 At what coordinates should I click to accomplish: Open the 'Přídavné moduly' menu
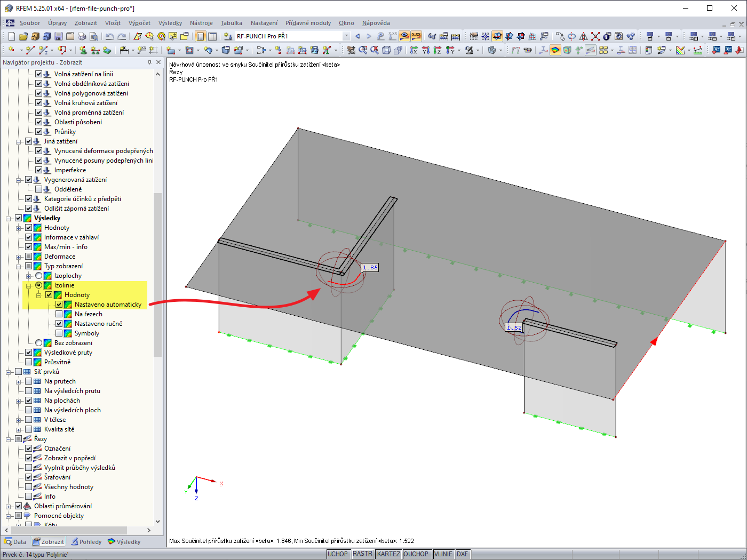point(308,23)
